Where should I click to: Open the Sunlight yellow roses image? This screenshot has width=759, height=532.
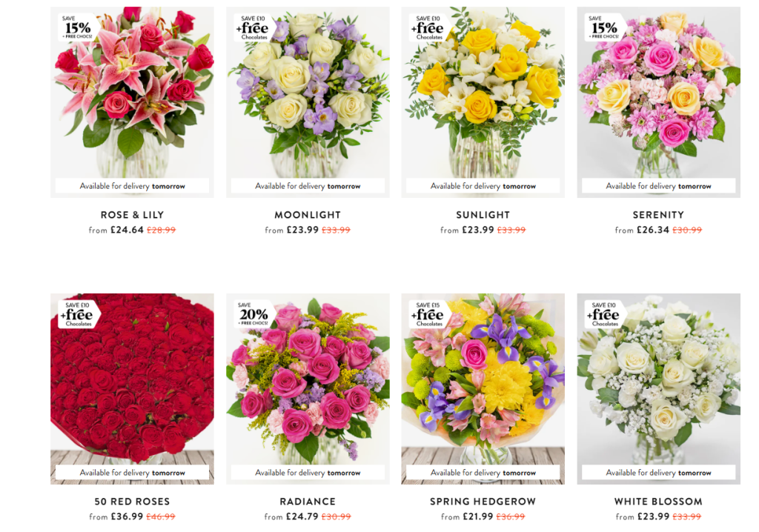pos(483,102)
